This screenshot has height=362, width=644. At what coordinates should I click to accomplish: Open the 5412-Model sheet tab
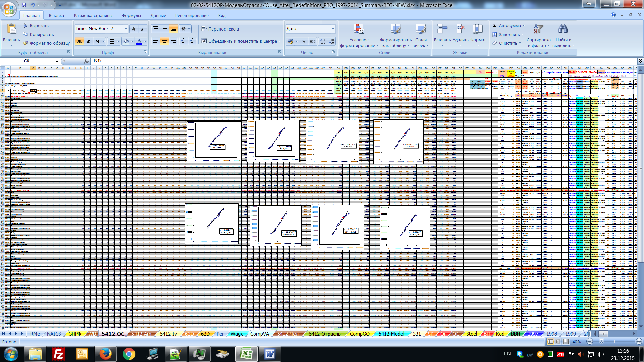pos(391,334)
